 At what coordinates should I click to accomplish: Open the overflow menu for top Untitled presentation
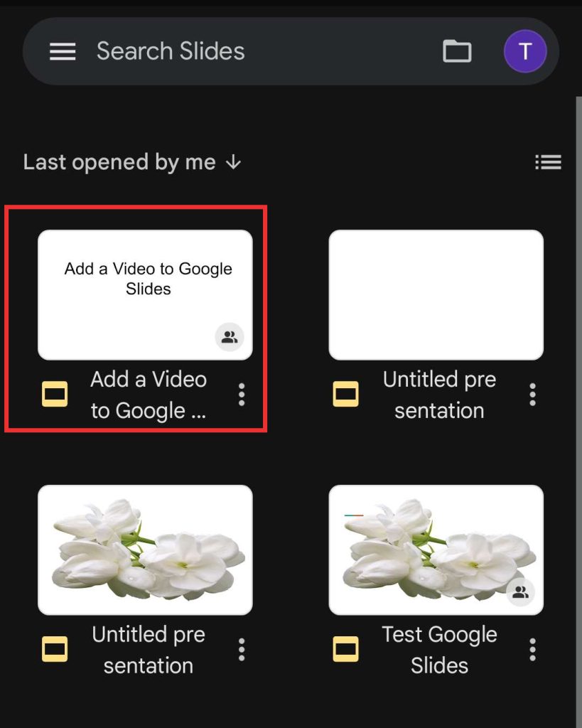tap(532, 395)
